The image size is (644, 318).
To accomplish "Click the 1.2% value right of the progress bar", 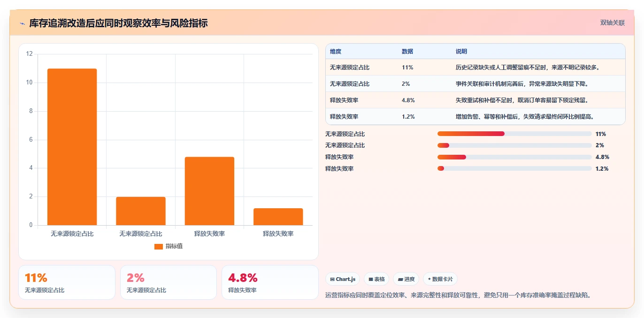I will click(602, 169).
